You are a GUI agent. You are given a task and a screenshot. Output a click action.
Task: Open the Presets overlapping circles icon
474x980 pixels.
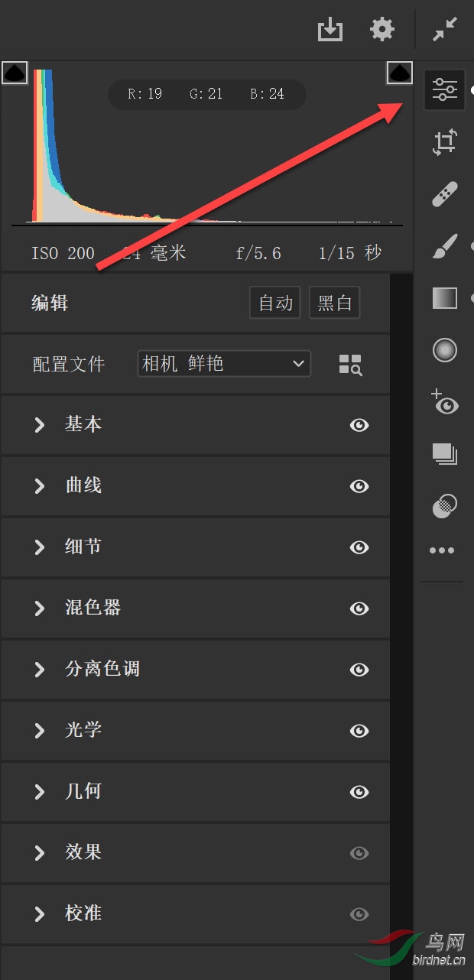click(444, 505)
